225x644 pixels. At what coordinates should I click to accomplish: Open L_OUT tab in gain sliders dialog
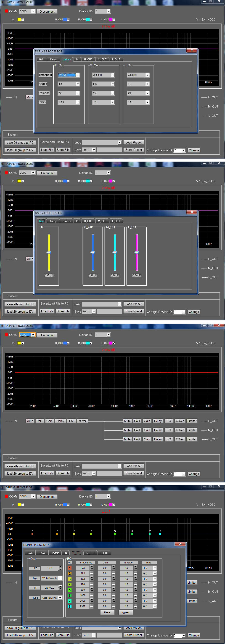[116, 221]
